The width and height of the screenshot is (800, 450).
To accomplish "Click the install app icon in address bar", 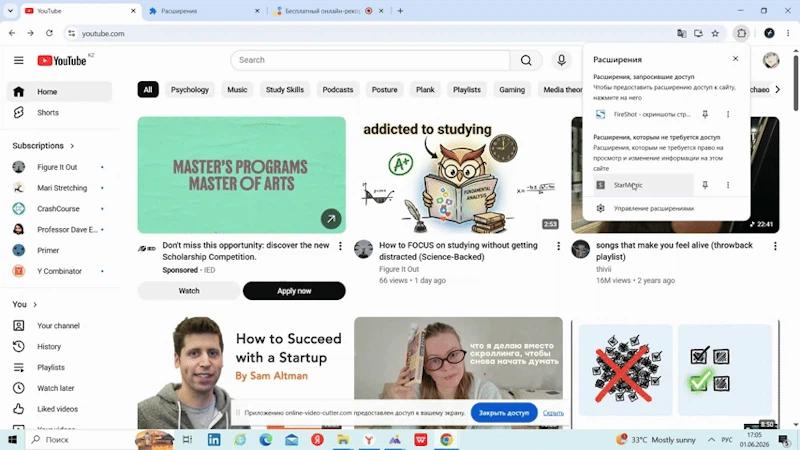I will pyautogui.click(x=698, y=33).
